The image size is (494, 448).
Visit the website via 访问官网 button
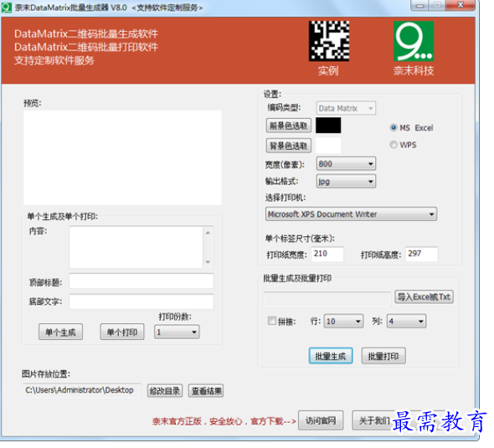[321, 420]
